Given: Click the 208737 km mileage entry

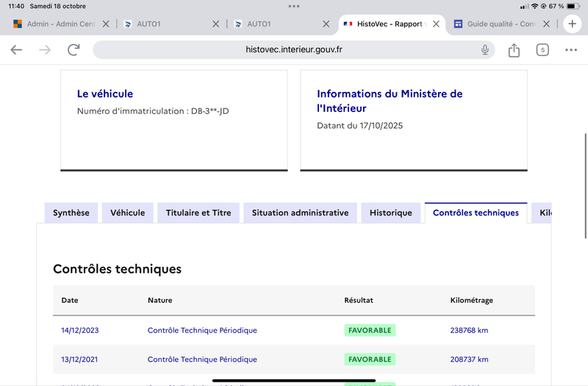Looking at the screenshot, I should click(x=469, y=360).
